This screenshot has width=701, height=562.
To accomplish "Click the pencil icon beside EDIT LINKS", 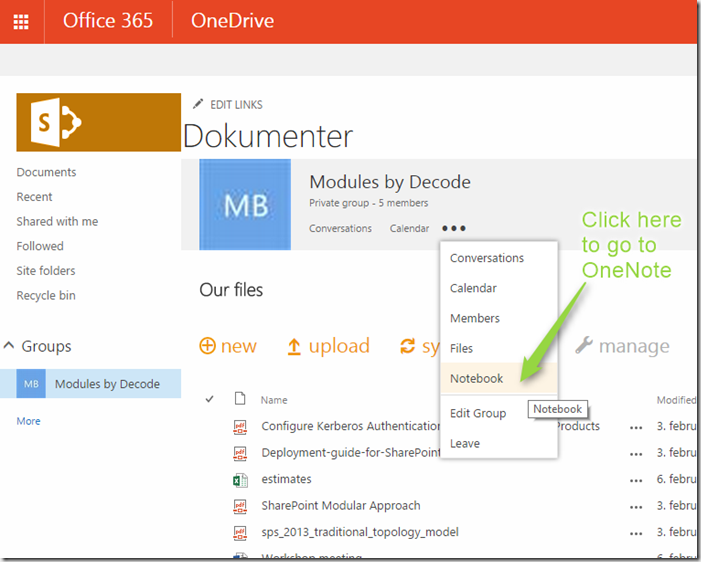I will click(198, 104).
